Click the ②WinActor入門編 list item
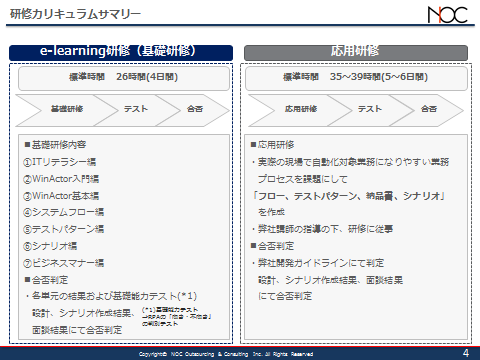The height and width of the screenshot is (360, 480). pyautogui.click(x=61, y=179)
